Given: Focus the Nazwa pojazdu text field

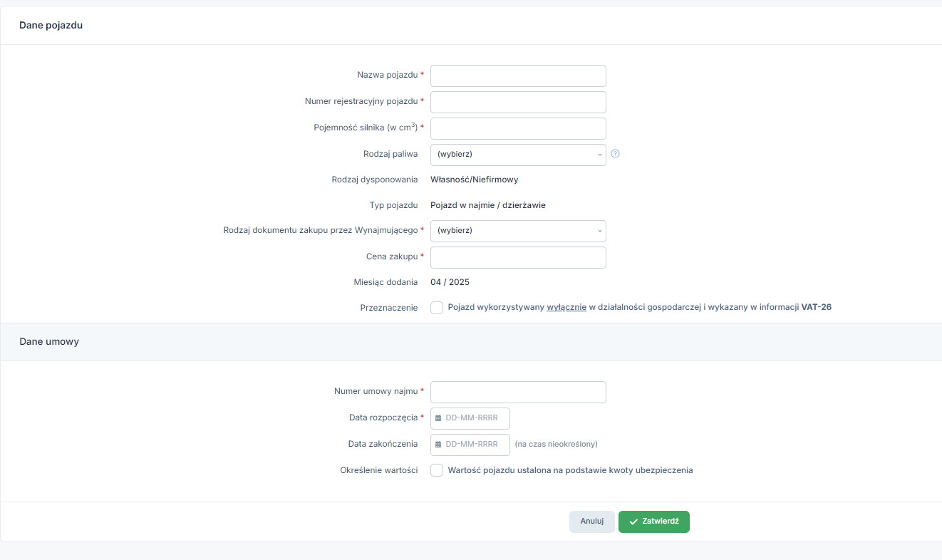Looking at the screenshot, I should coord(518,76).
